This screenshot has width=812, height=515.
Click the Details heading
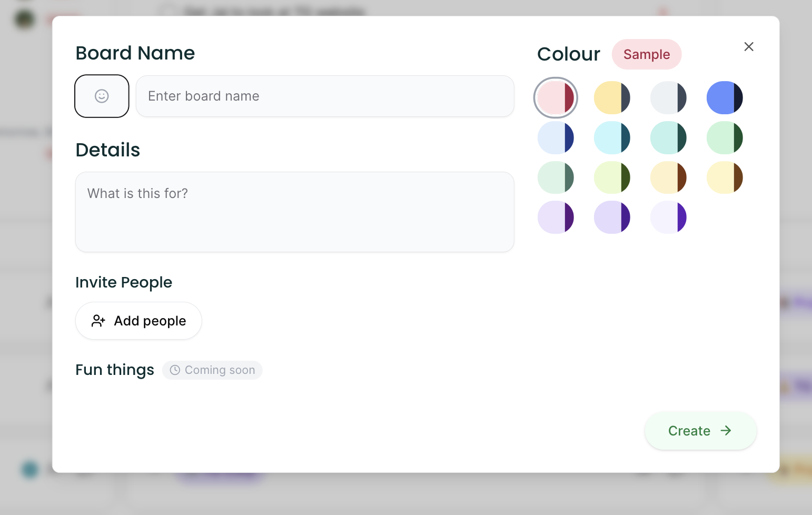click(108, 150)
